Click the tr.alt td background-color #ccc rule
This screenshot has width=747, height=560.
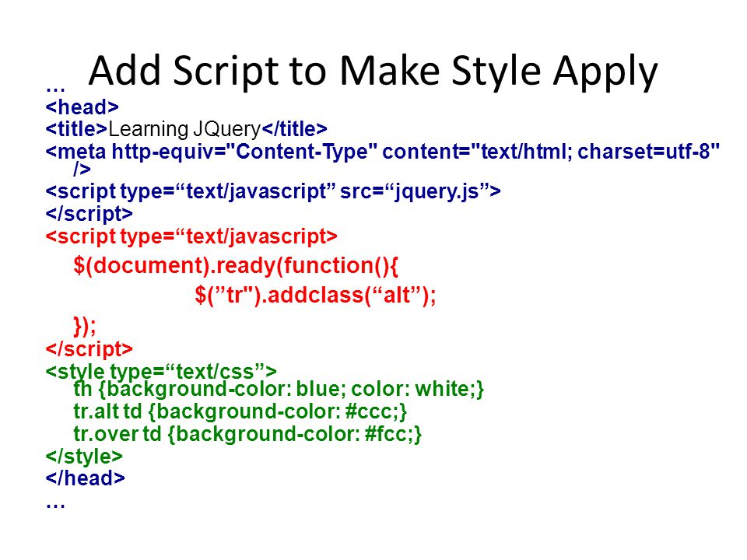point(240,411)
